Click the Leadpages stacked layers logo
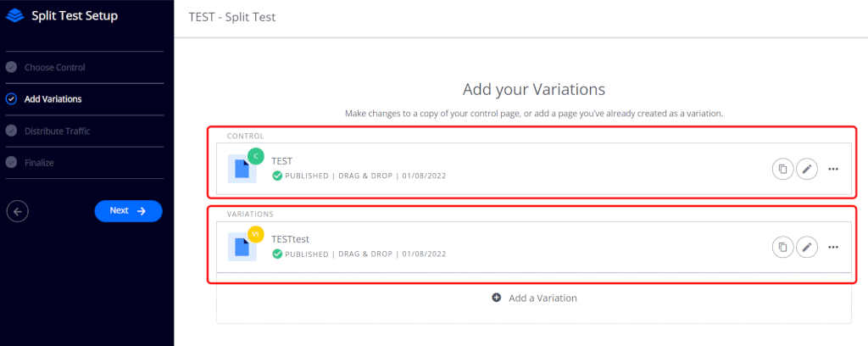The height and width of the screenshot is (346, 868). pyautogui.click(x=16, y=15)
